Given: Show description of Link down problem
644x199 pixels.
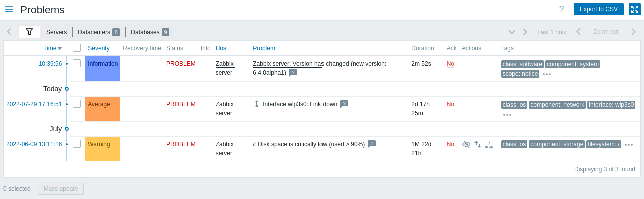Looking at the screenshot, I should pos(344,104).
